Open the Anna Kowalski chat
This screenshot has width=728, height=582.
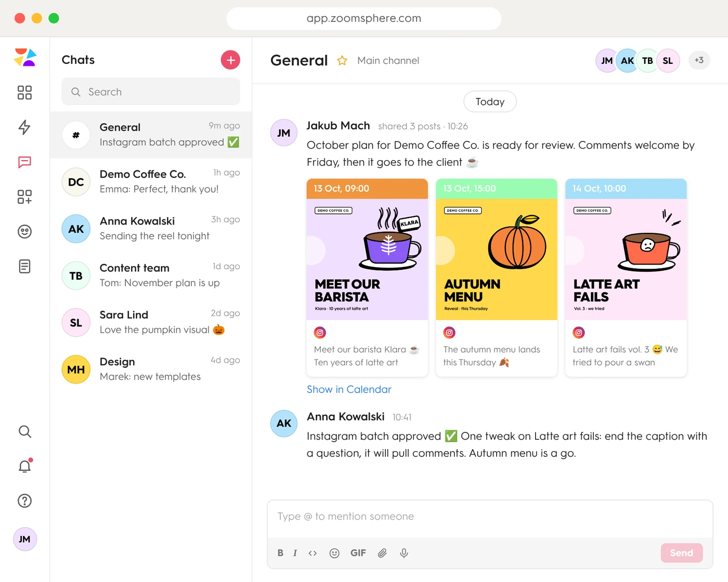point(151,229)
